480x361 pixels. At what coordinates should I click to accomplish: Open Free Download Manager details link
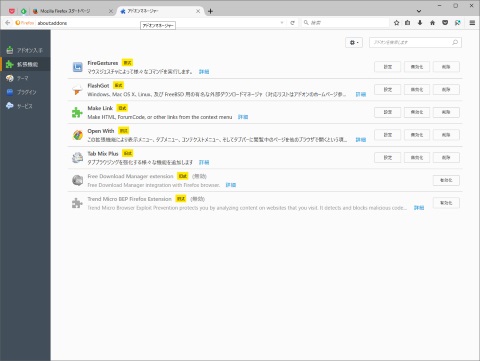click(231, 185)
